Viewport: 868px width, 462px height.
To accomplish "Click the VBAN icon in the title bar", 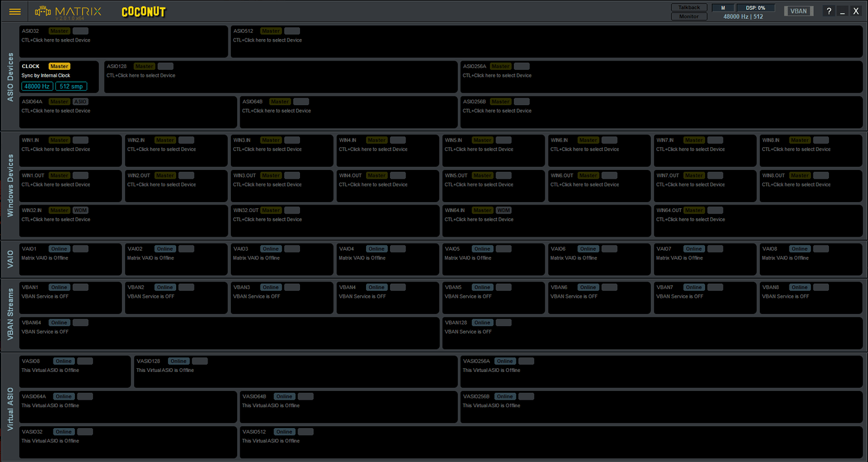I will [798, 11].
